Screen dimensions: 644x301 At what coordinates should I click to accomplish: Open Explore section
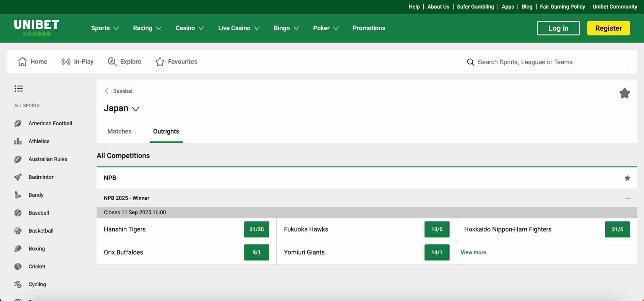(124, 62)
